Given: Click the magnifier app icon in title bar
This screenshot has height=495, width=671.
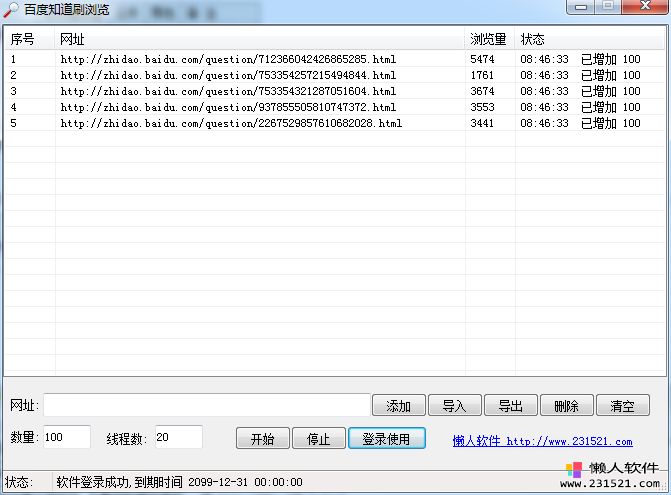Looking at the screenshot, I should tap(11, 9).
